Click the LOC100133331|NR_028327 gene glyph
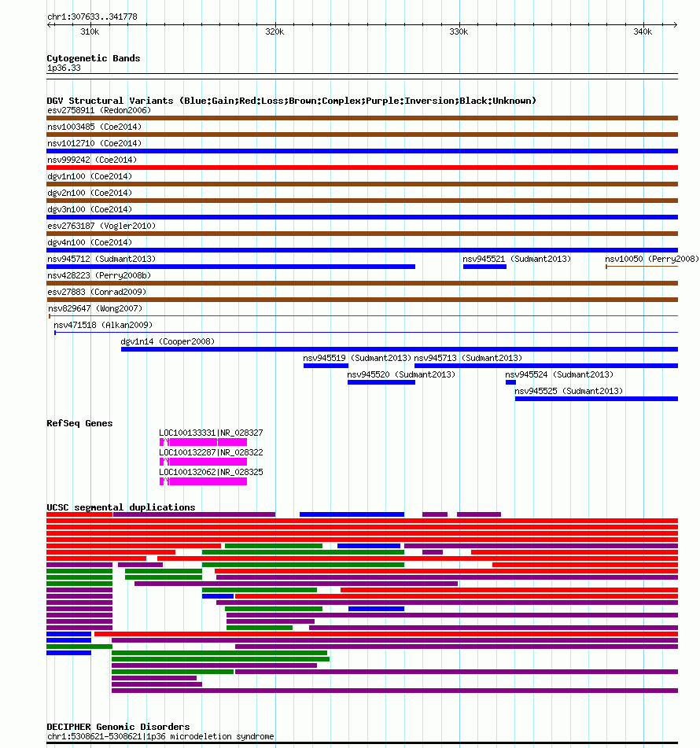Image resolution: width=700 pixels, height=748 pixels. 203,442
